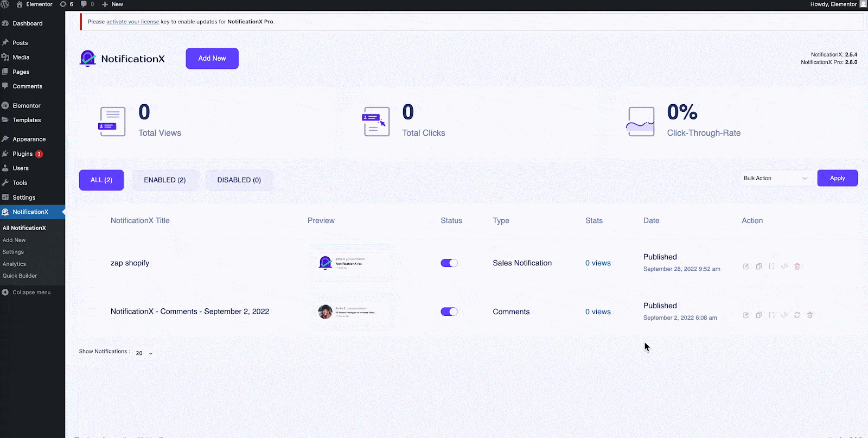Open Users in the sidebar menu
The width and height of the screenshot is (868, 438).
21,168
